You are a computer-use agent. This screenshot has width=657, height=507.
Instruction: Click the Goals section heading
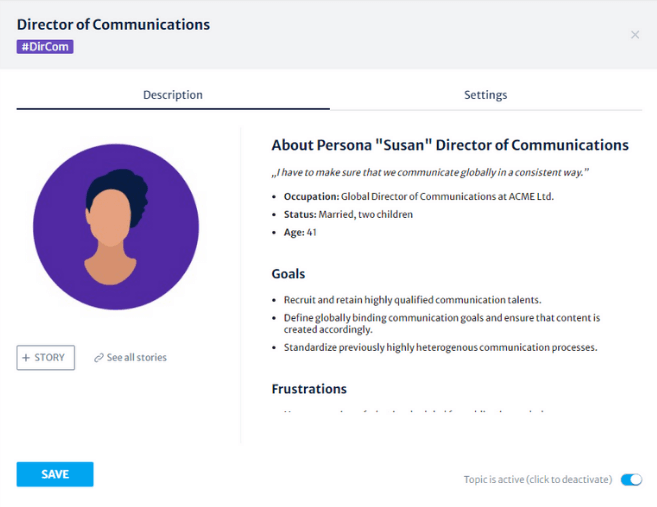tap(288, 274)
